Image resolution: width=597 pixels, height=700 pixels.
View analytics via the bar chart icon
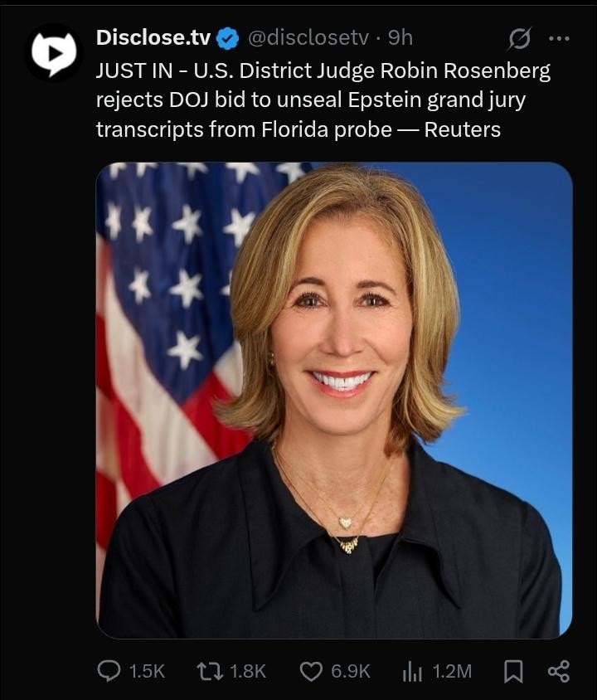point(412,672)
